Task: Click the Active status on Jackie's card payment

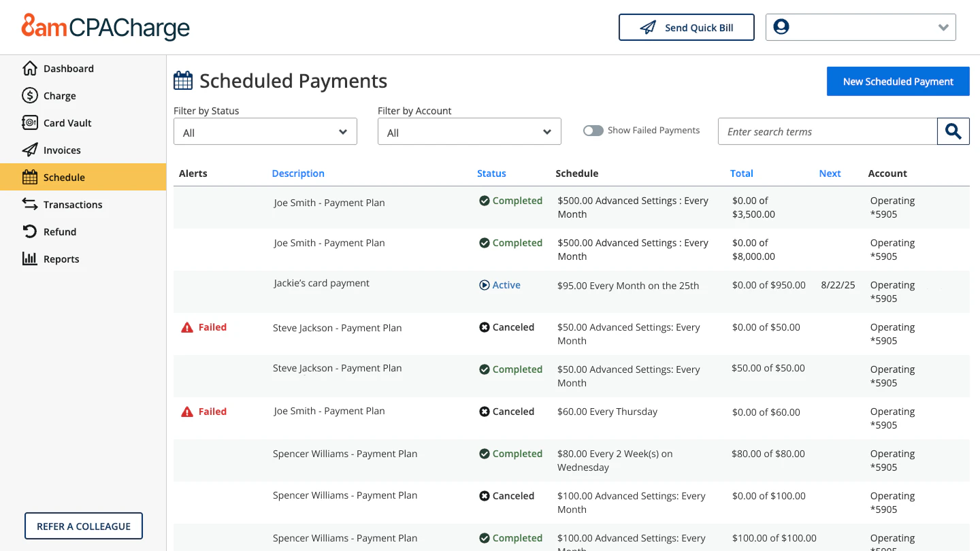Action: [500, 285]
